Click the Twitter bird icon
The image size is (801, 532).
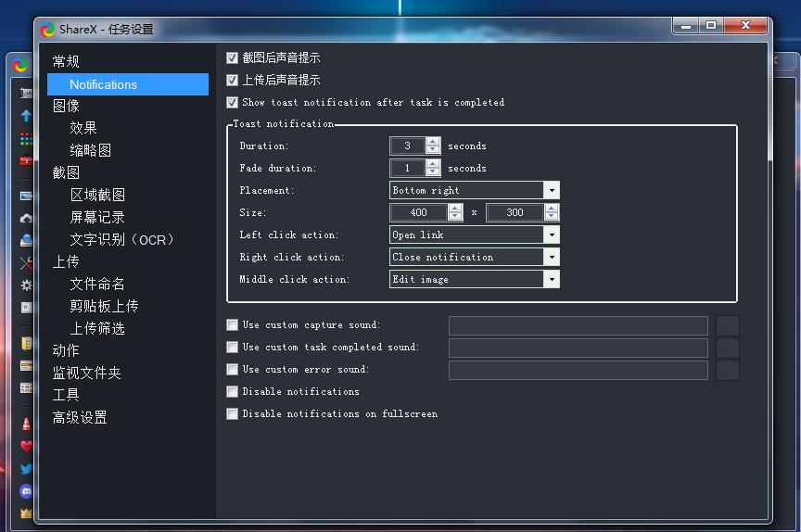click(26, 469)
